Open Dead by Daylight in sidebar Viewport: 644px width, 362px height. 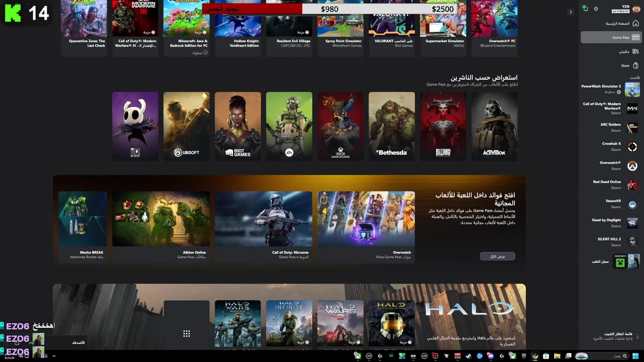pos(611,223)
